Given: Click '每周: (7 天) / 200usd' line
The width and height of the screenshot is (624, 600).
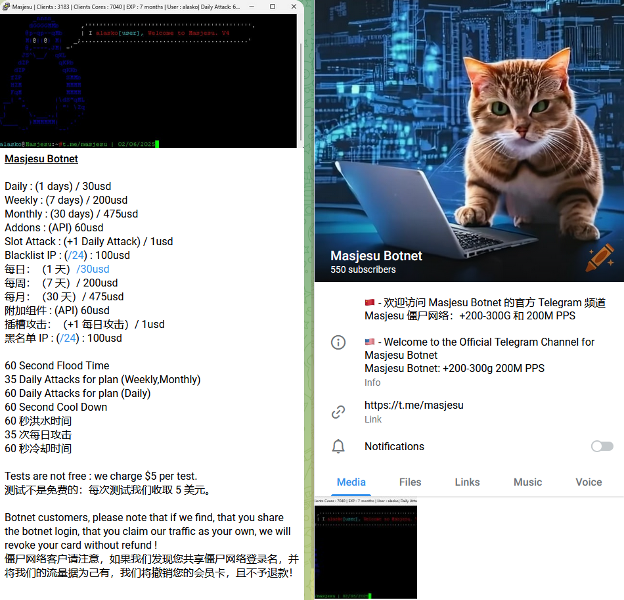Looking at the screenshot, I should click(61, 283).
